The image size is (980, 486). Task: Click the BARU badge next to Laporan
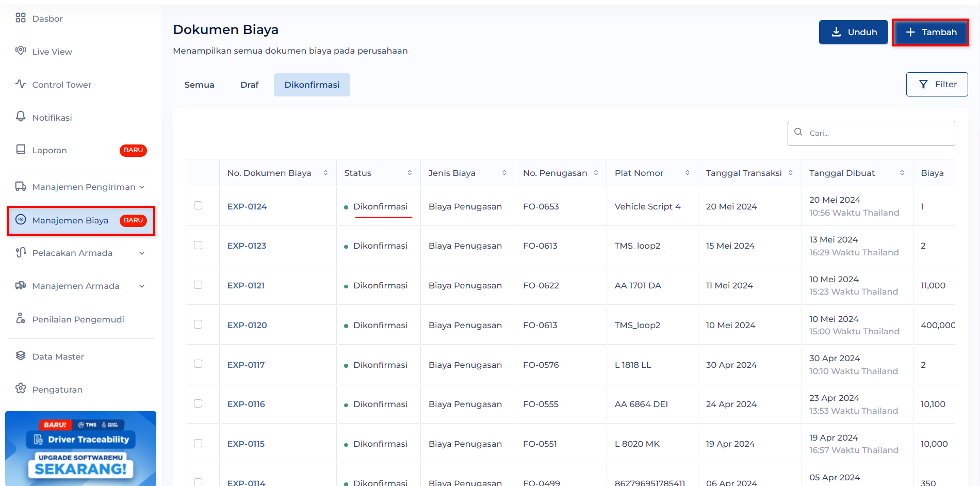pyautogui.click(x=133, y=150)
